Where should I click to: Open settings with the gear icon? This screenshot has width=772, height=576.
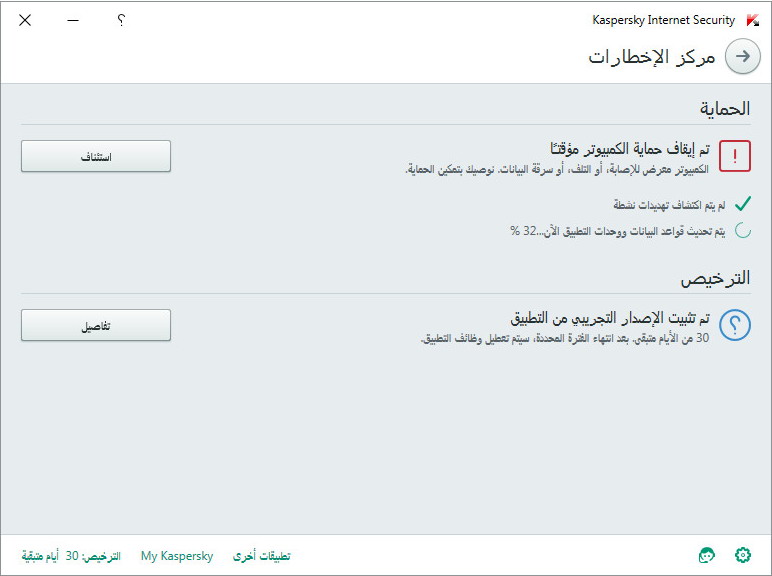pyautogui.click(x=742, y=555)
